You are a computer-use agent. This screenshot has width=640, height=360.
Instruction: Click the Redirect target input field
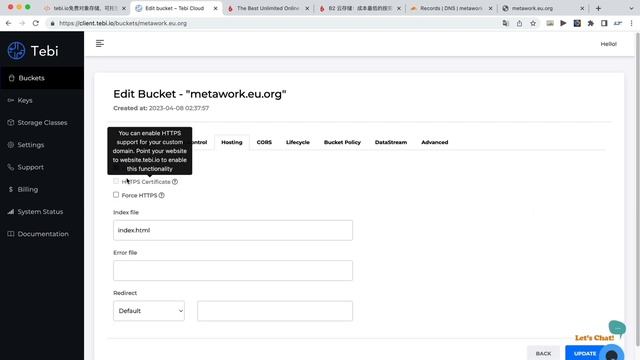pos(275,311)
